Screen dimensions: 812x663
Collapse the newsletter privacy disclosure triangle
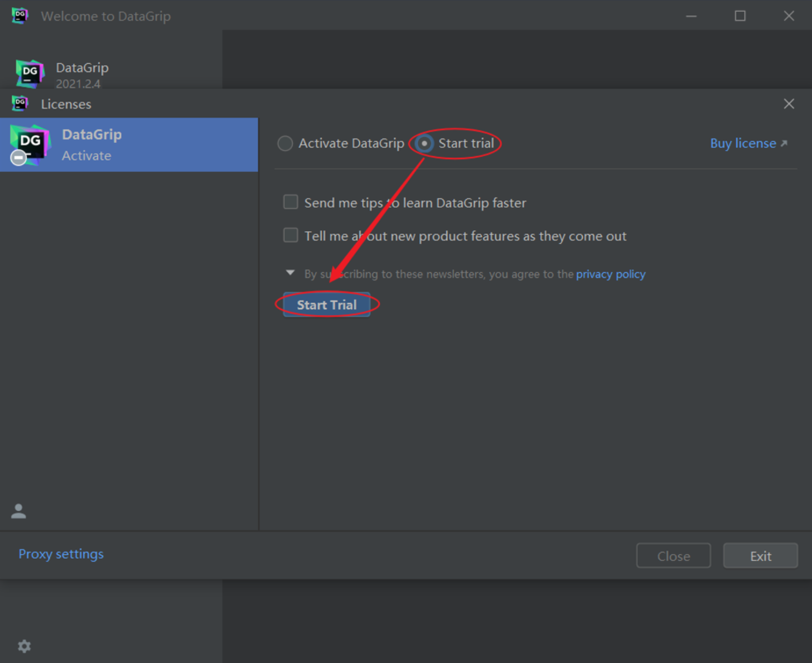290,273
